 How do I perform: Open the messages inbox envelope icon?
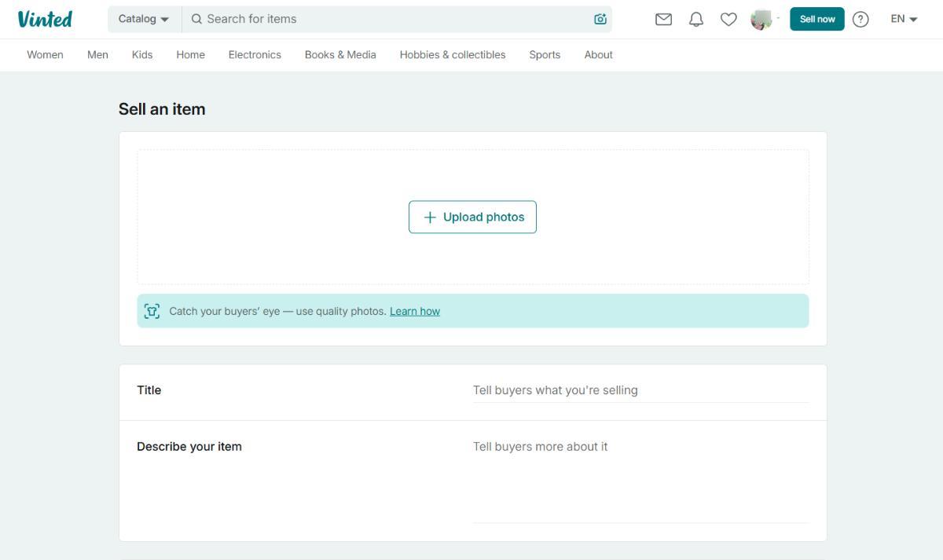(663, 19)
